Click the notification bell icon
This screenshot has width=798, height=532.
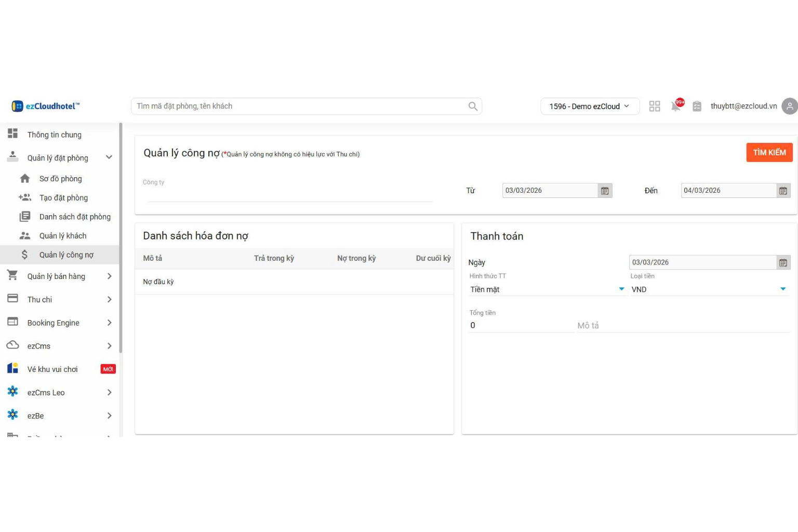click(x=676, y=106)
